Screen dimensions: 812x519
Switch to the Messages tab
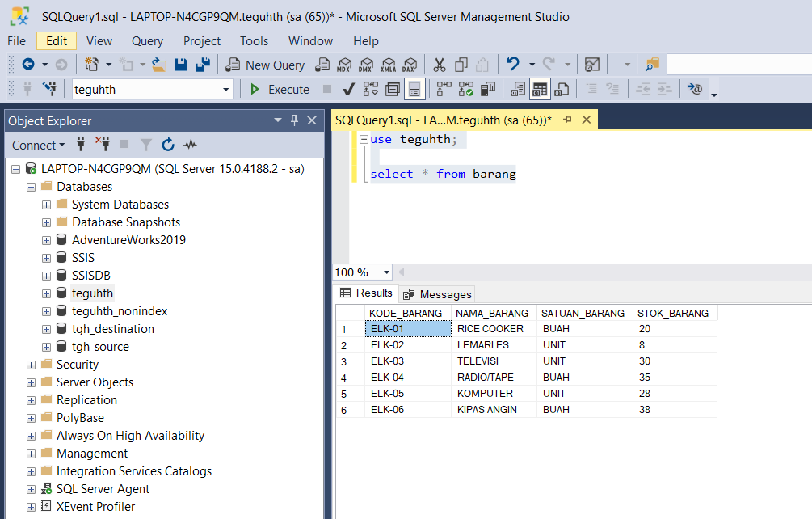tap(438, 294)
